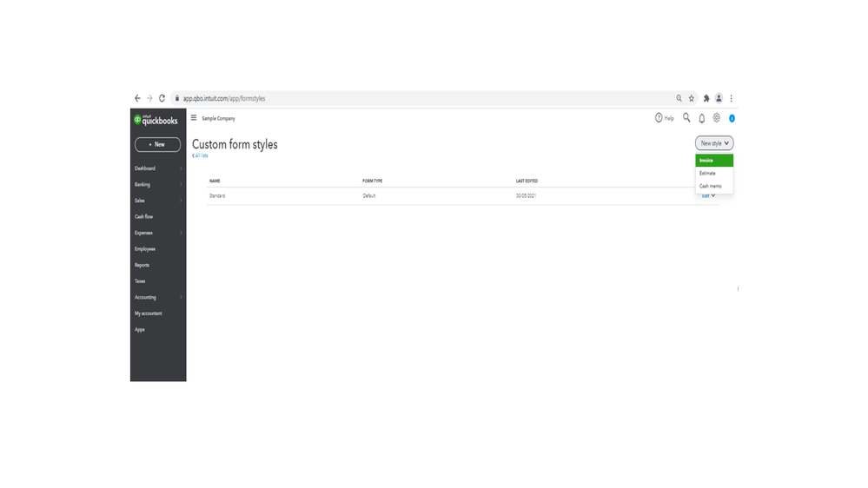This screenshot has width=868, height=488.
Task: Click the Custom form styles heading
Action: pyautogui.click(x=235, y=144)
